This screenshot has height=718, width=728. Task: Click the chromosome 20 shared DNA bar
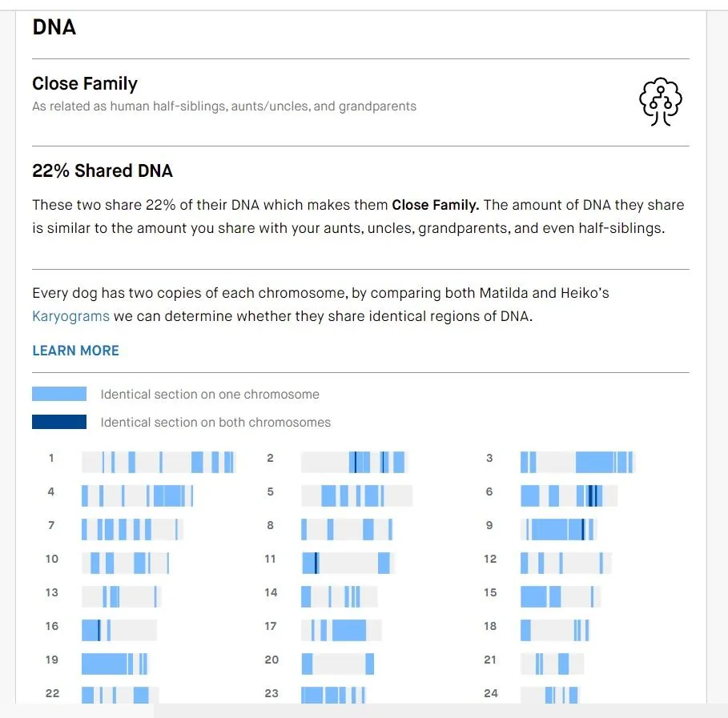(337, 664)
